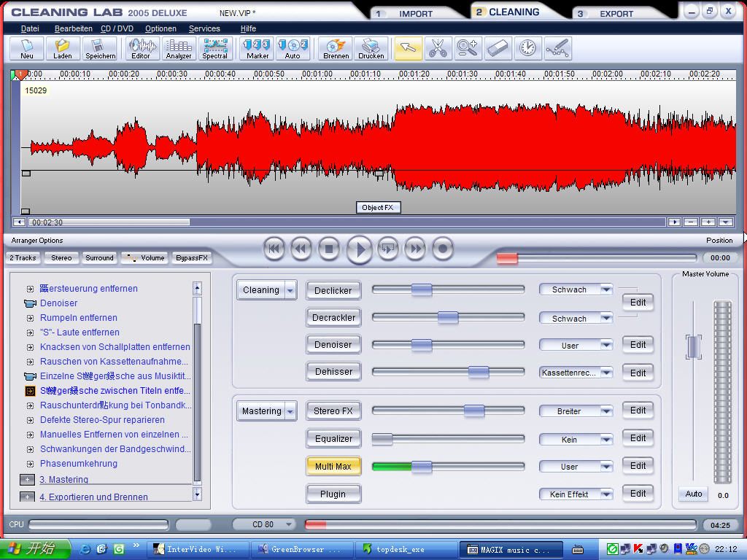The height and width of the screenshot is (560, 747).
Task: Click the Marker toolbar icon
Action: point(258,49)
